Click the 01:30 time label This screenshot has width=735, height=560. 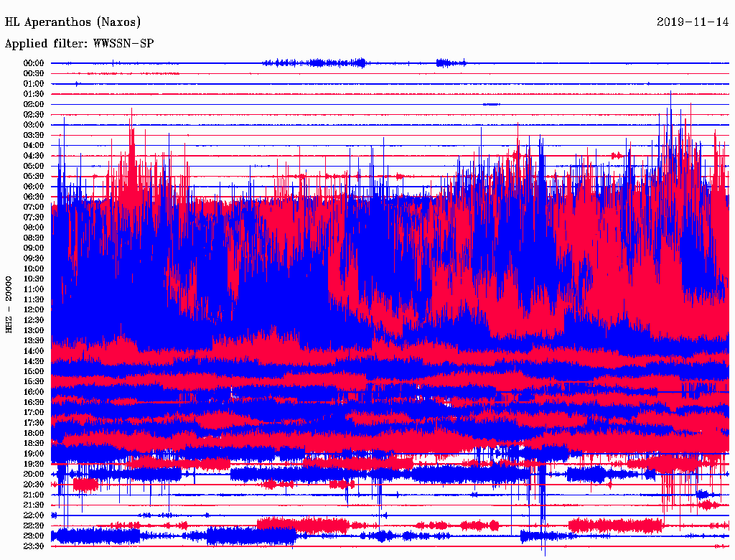(x=34, y=94)
